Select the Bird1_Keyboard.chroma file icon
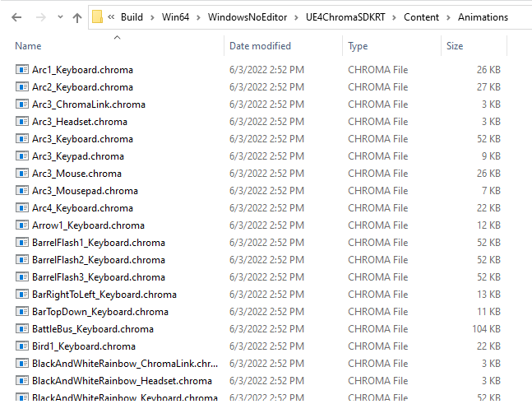532x404 pixels. [x=22, y=346]
